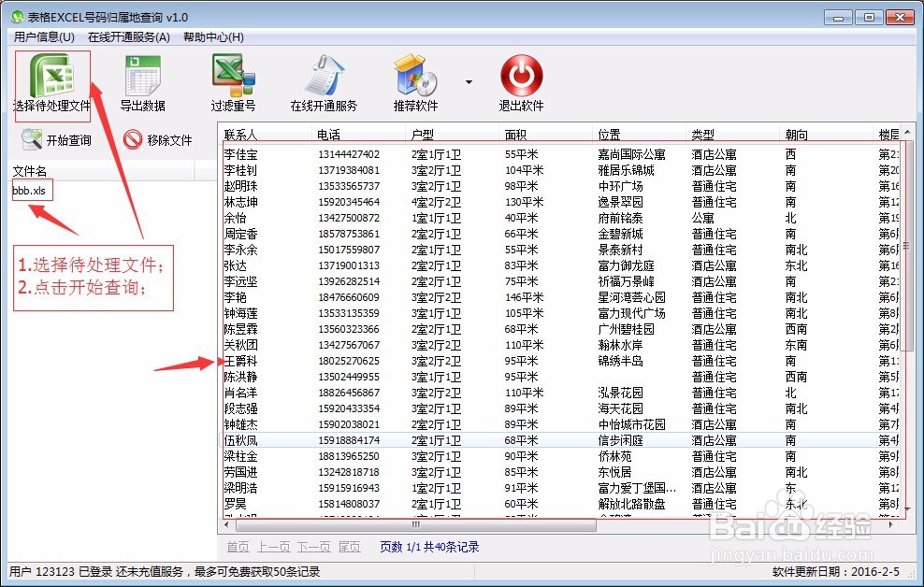Open the online service activation icon

click(x=324, y=76)
